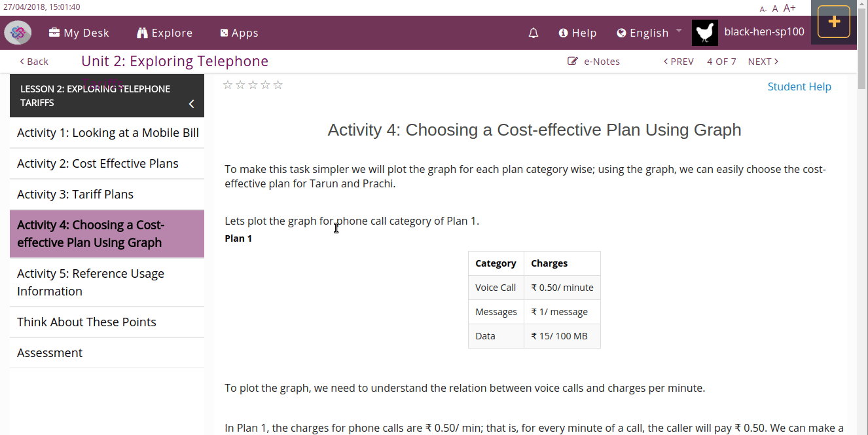Reset font size with the middle A
Screen dimensions: 868x435
pyautogui.click(x=775, y=9)
